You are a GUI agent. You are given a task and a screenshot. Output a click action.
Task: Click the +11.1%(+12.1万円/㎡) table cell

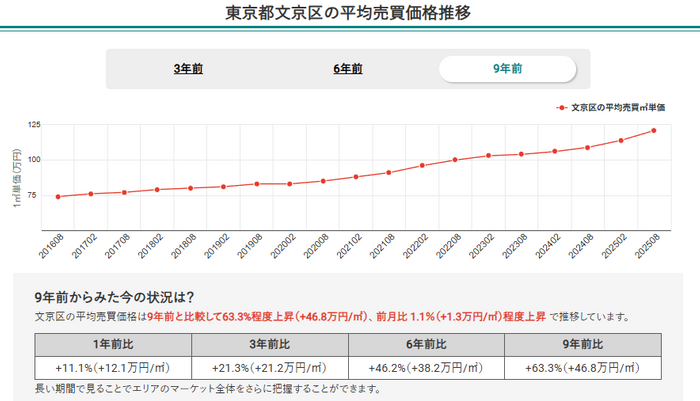[x=113, y=367]
